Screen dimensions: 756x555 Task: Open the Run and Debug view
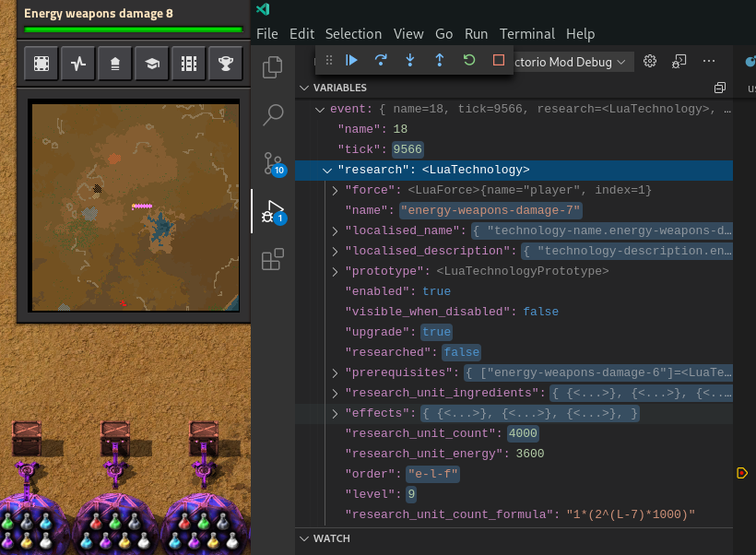273,212
